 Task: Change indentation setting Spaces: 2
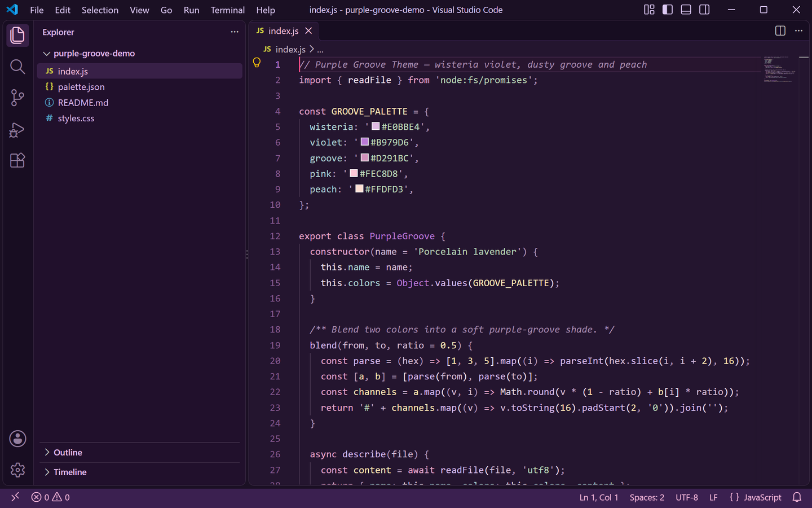[x=647, y=497]
